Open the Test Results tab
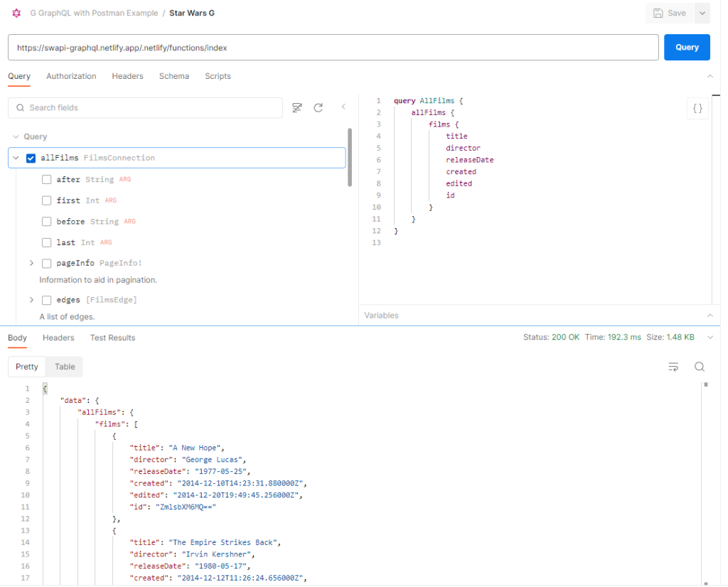 pos(112,338)
